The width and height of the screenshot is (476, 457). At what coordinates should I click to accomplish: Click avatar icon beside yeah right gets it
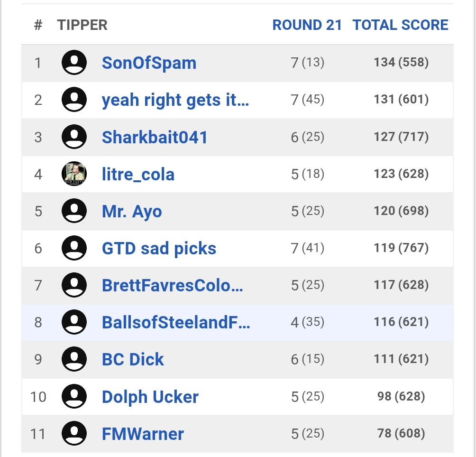coord(74,100)
